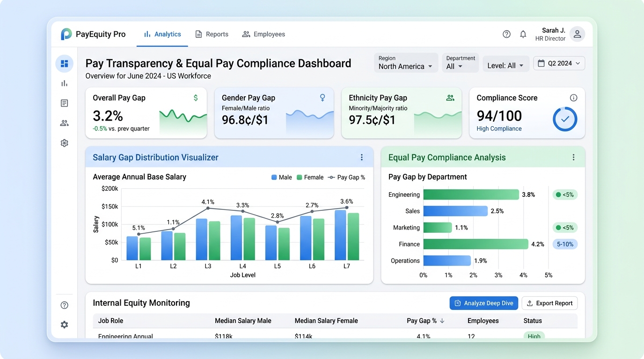Open Salary Gap Distribution three-dot menu

tap(361, 158)
